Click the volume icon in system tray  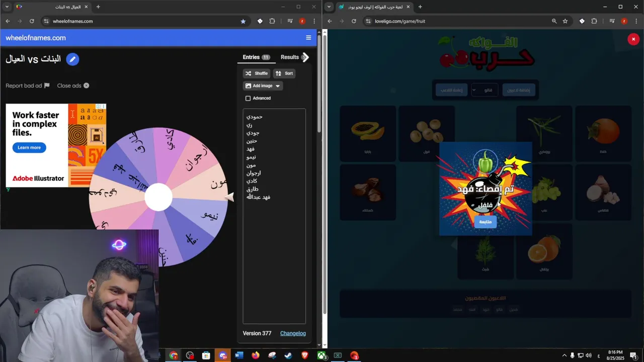589,355
